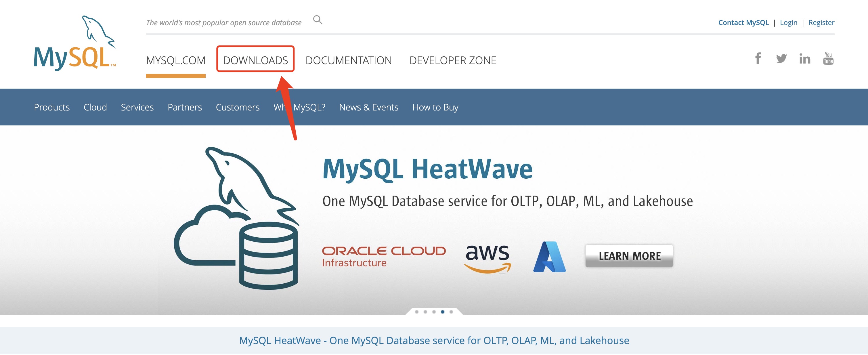Click the search magnifier icon

click(x=318, y=20)
